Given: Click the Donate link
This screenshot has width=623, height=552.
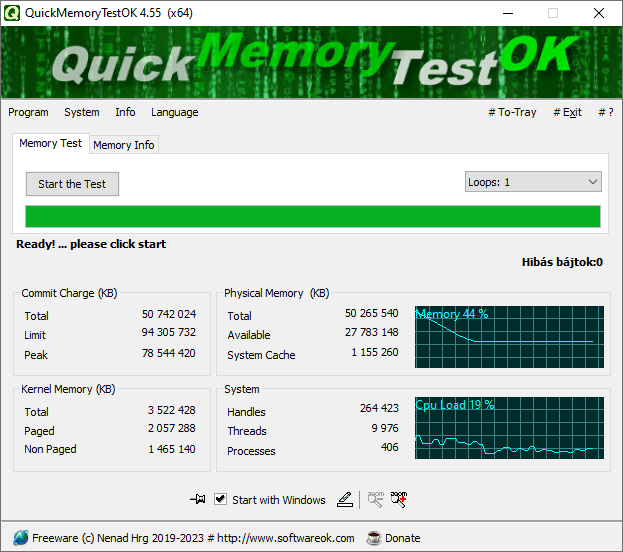Looking at the screenshot, I should [x=402, y=538].
